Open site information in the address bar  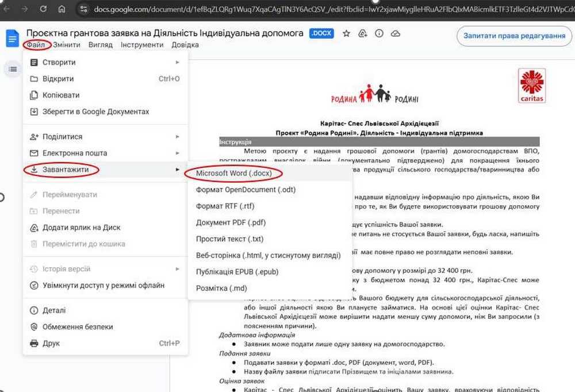click(x=84, y=9)
